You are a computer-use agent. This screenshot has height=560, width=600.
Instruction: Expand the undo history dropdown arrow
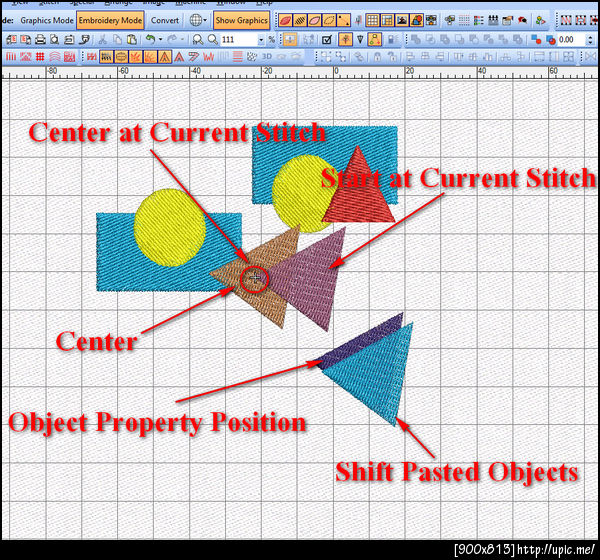160,39
